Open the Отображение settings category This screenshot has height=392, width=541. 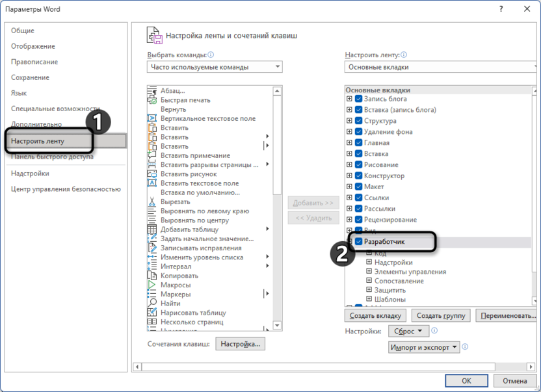click(66, 46)
